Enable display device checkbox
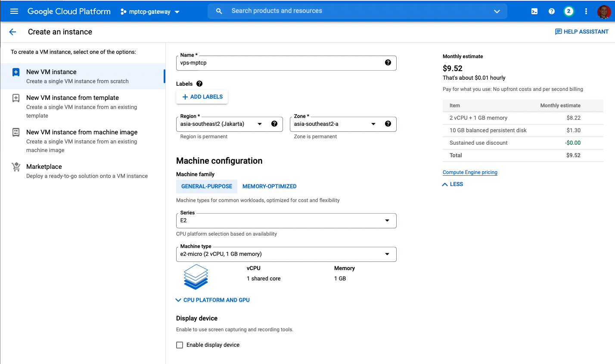This screenshot has height=364, width=615. point(180,345)
